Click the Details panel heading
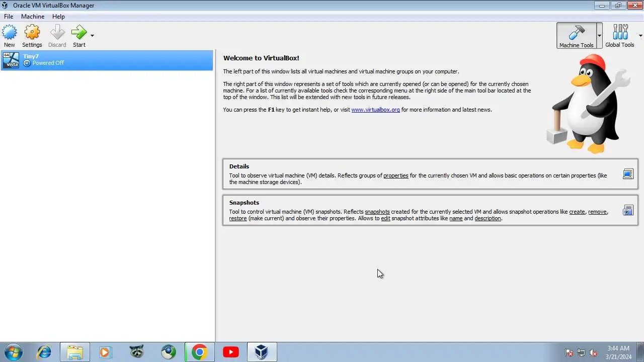The width and height of the screenshot is (644, 362). pos(239,166)
